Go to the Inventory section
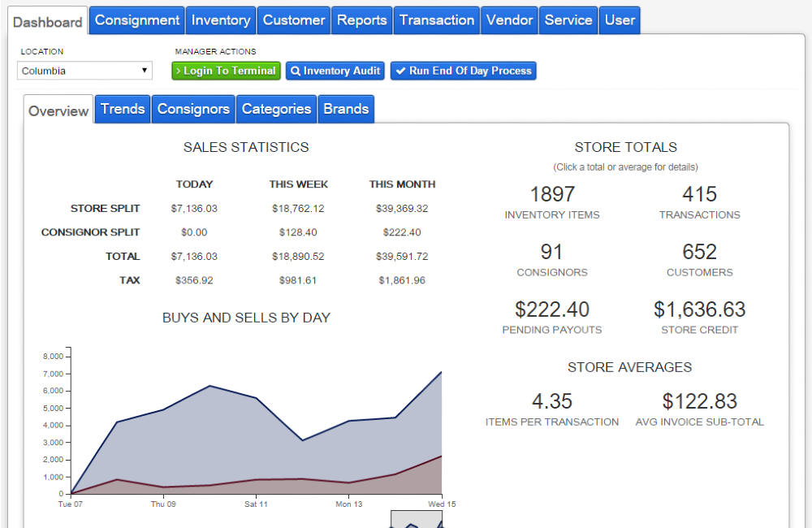This screenshot has height=528, width=812. pos(220,20)
